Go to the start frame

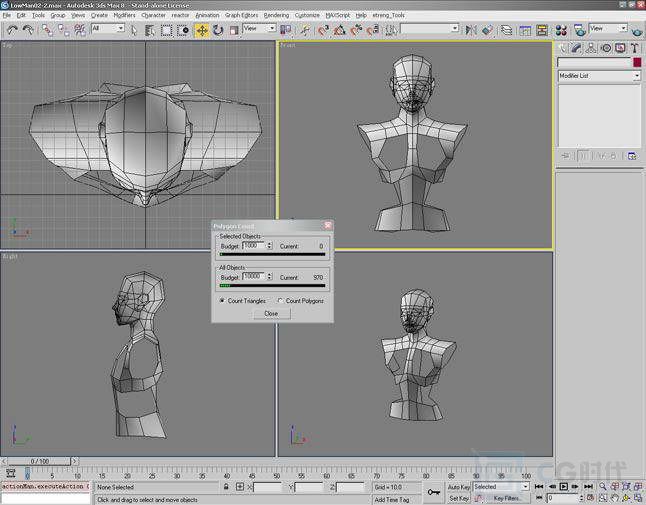(539, 486)
